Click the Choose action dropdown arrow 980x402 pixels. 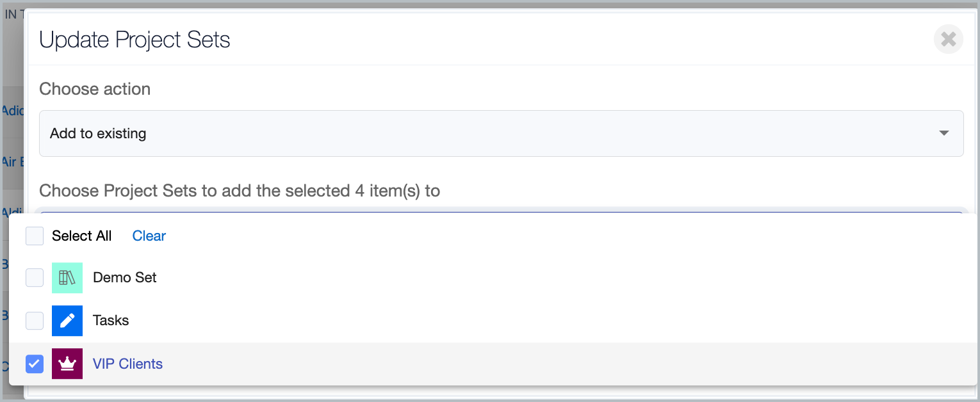click(x=943, y=133)
